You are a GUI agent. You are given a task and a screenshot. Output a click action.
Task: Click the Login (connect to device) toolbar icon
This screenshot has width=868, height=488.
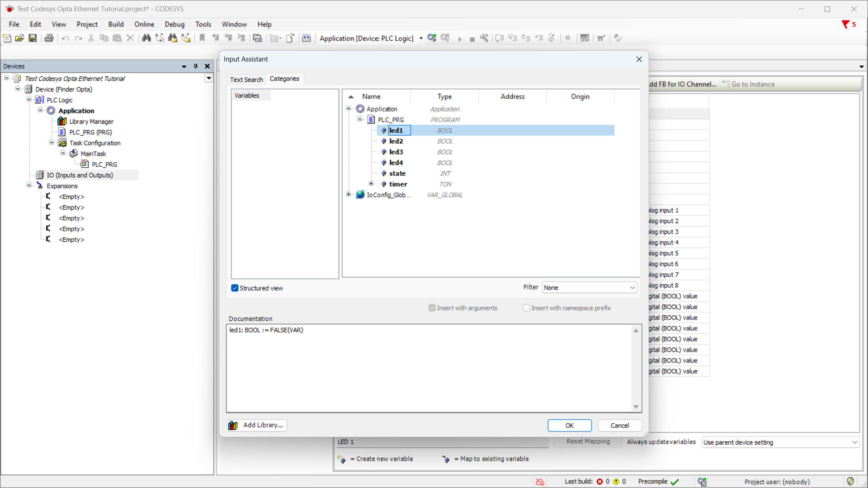(432, 38)
